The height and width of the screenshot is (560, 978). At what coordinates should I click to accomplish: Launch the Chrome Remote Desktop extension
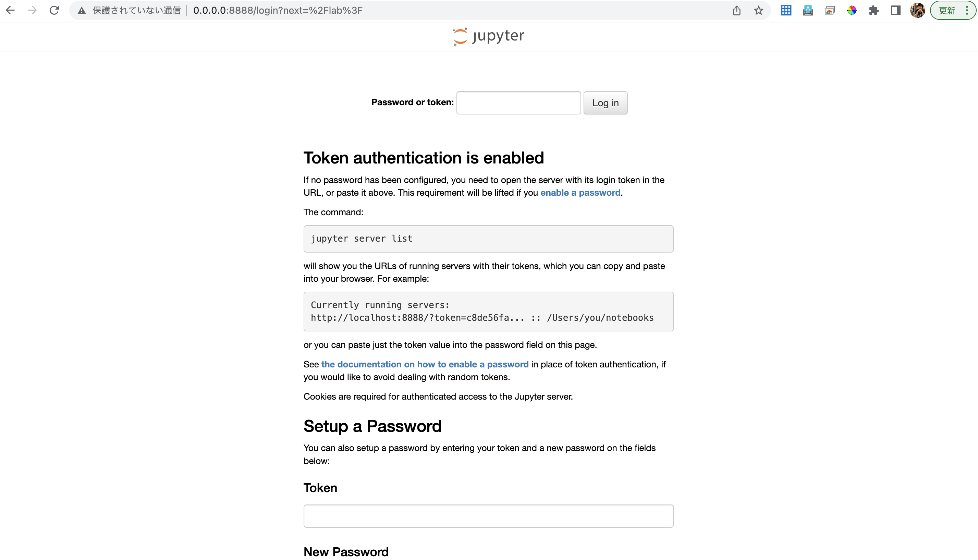830,10
